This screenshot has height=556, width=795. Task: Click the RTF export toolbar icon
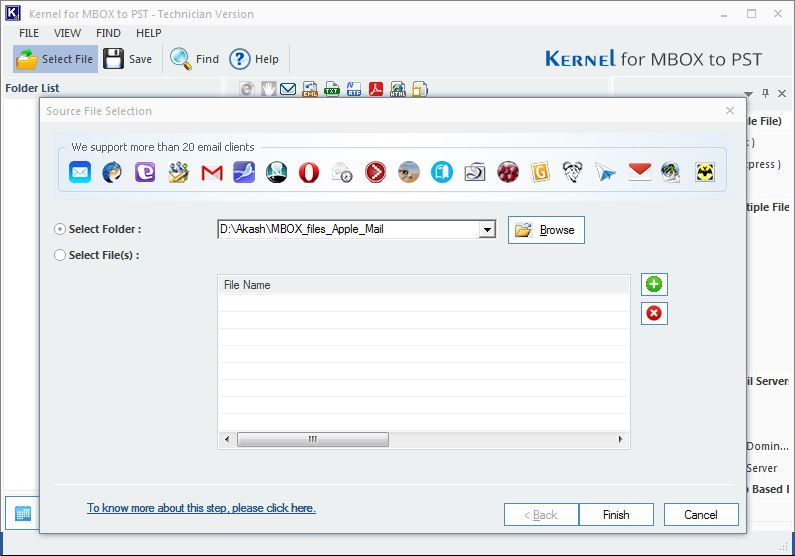(354, 89)
